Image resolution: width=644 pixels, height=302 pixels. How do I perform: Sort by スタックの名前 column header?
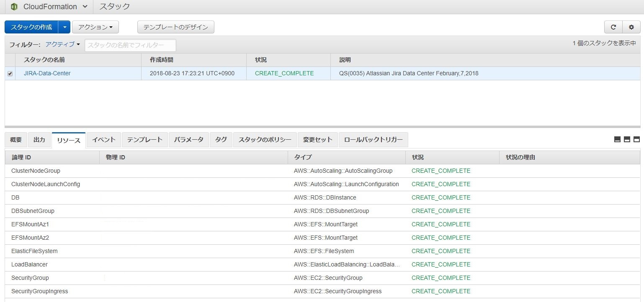(78, 60)
